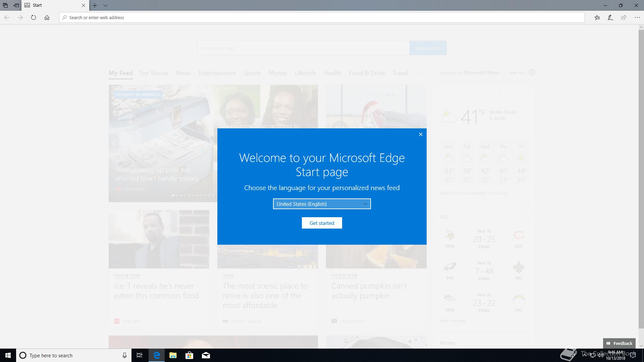Click scroll down arrow on scrollbar
The width and height of the screenshot is (644, 362).
(x=641, y=346)
